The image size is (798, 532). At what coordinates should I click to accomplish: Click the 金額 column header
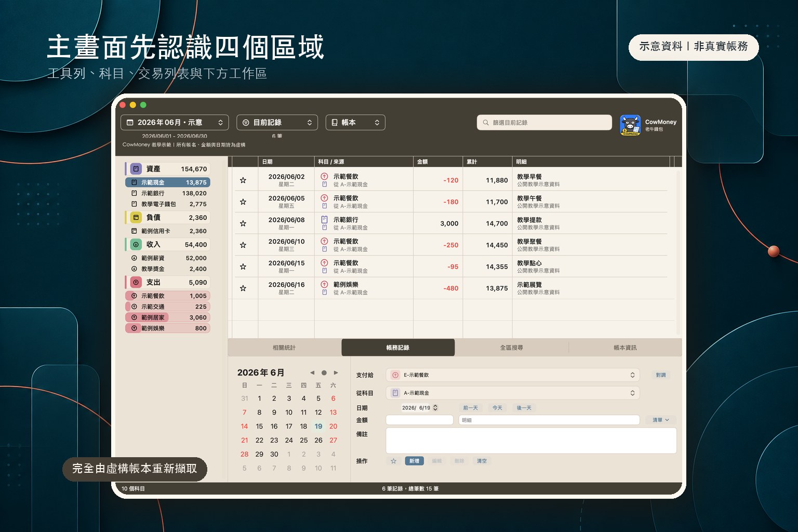[438, 162]
